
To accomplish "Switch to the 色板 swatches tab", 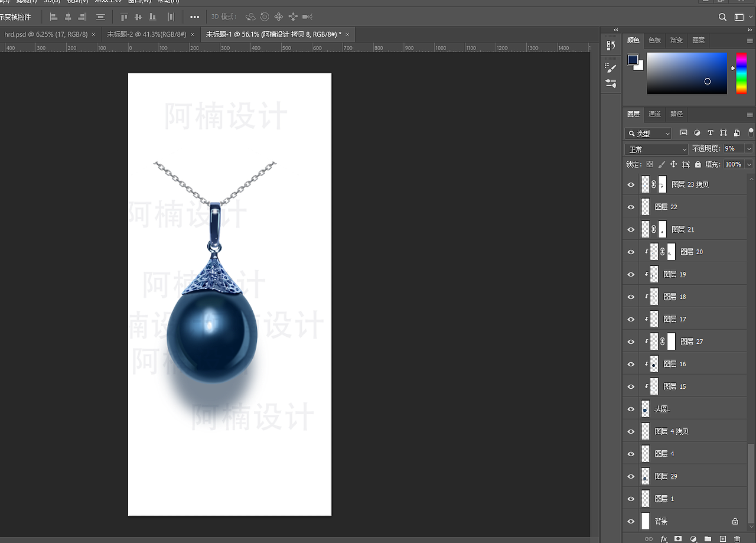I will tap(655, 40).
